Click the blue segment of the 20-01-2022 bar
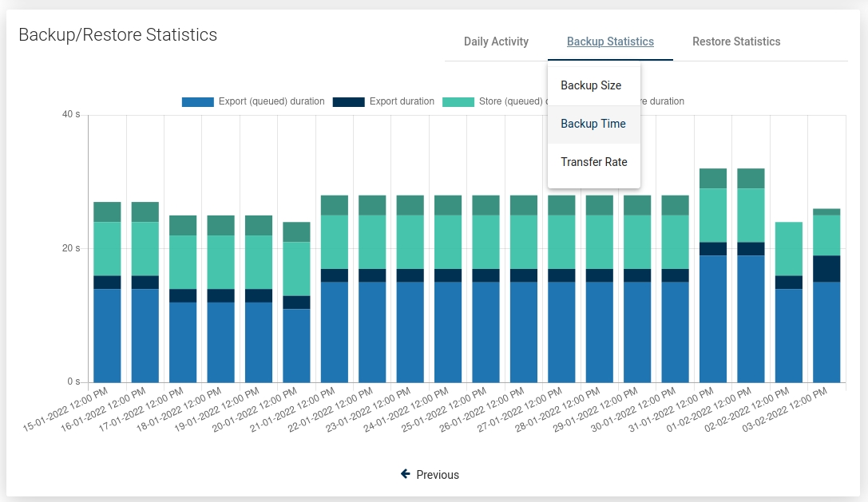 tap(296, 346)
